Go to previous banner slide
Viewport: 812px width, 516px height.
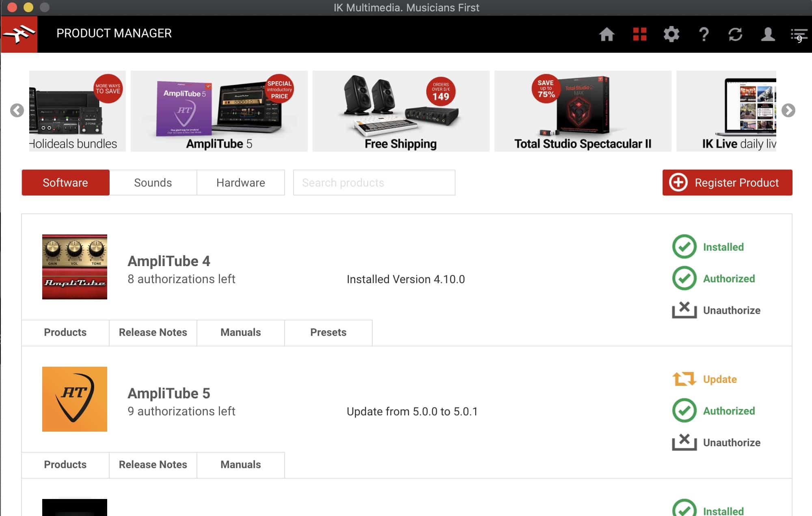point(17,110)
